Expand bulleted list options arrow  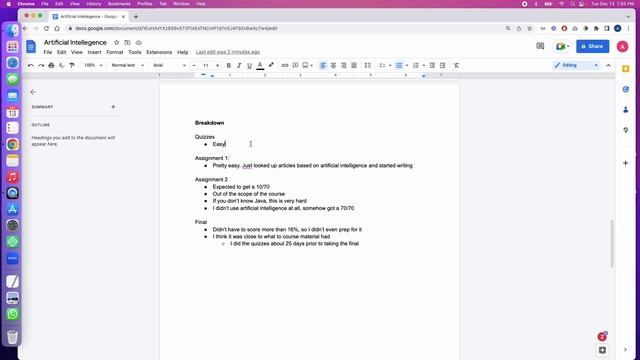pyautogui.click(x=407, y=65)
